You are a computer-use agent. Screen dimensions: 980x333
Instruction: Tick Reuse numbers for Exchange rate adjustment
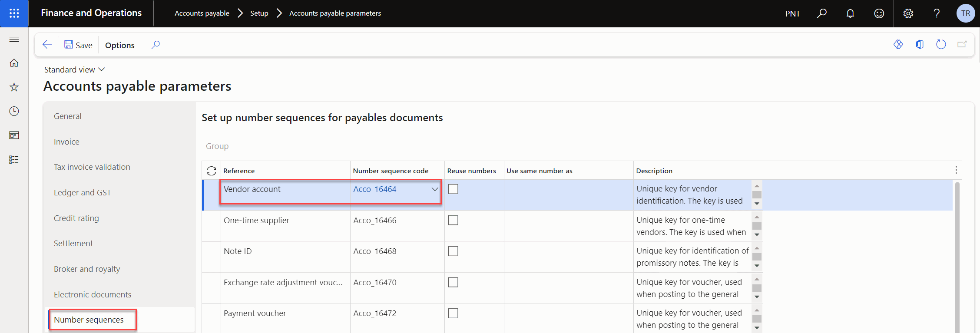[x=453, y=282]
